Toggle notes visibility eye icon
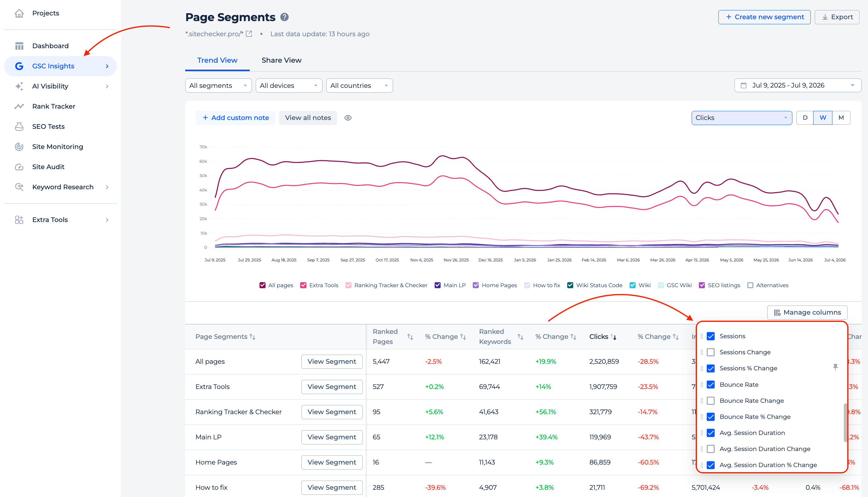This screenshot has height=497, width=868. click(348, 118)
